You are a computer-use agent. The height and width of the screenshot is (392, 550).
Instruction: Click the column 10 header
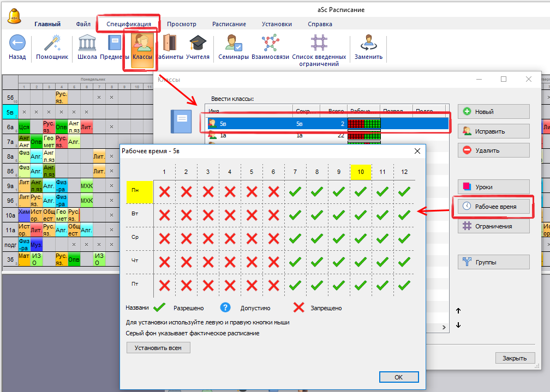pos(361,172)
